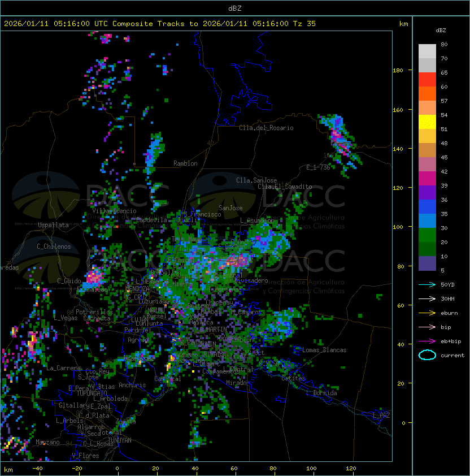Click the 'Lomas_Blancas' map label
This screenshot has width=470, height=476.
324,350
